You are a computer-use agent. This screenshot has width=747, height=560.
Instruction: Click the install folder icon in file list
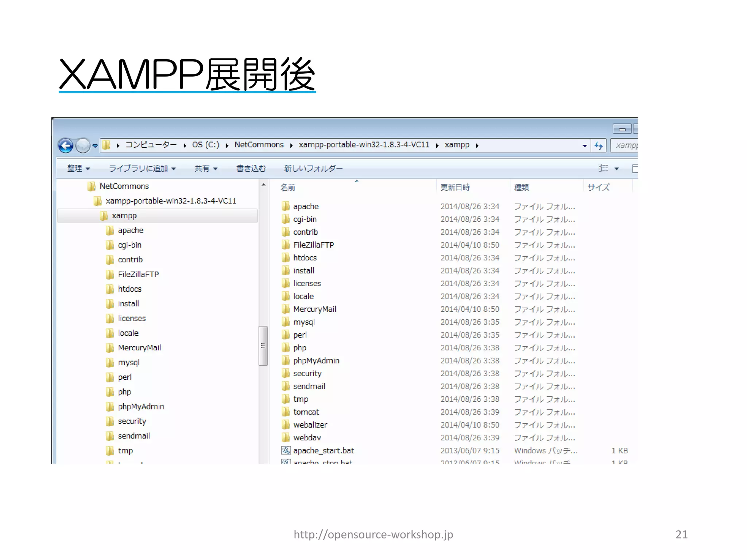286,271
